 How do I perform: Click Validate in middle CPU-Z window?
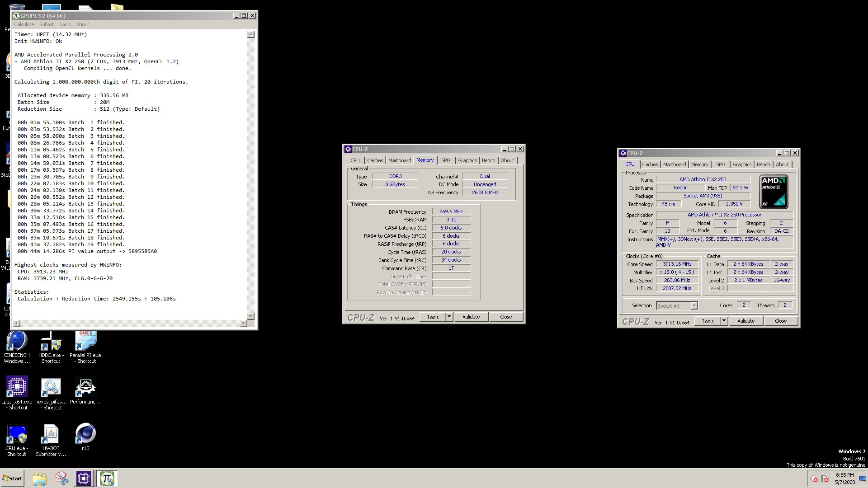(471, 317)
